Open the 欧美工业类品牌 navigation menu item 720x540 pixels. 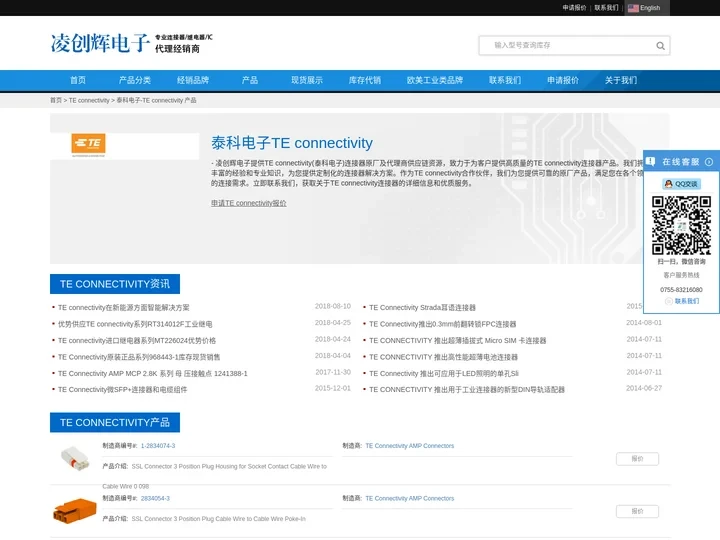(x=435, y=80)
